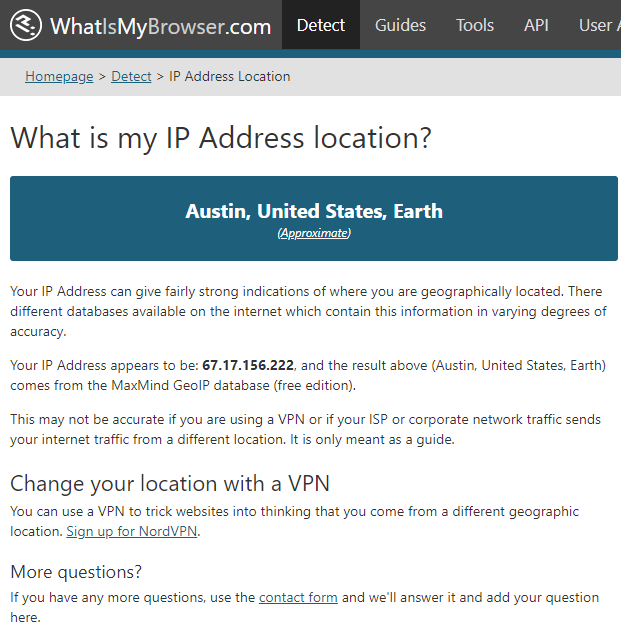Click the IP Address Location breadcrumb text
The width and height of the screenshot is (621, 639).
[x=230, y=76]
